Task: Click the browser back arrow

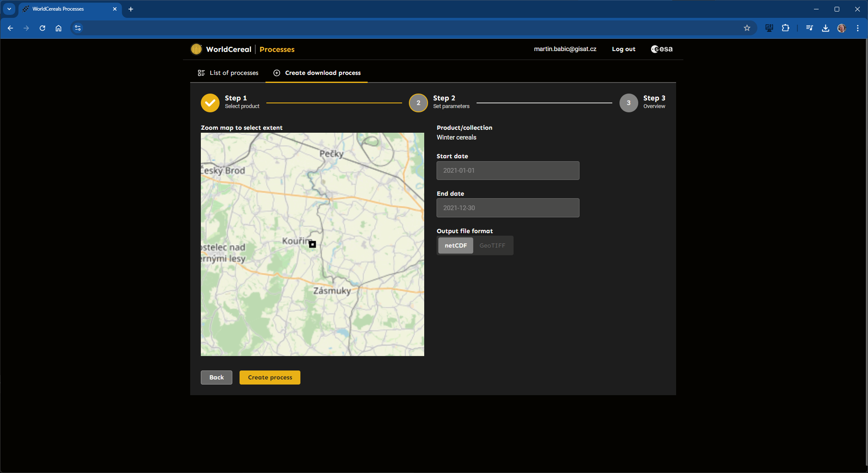Action: 10,28
